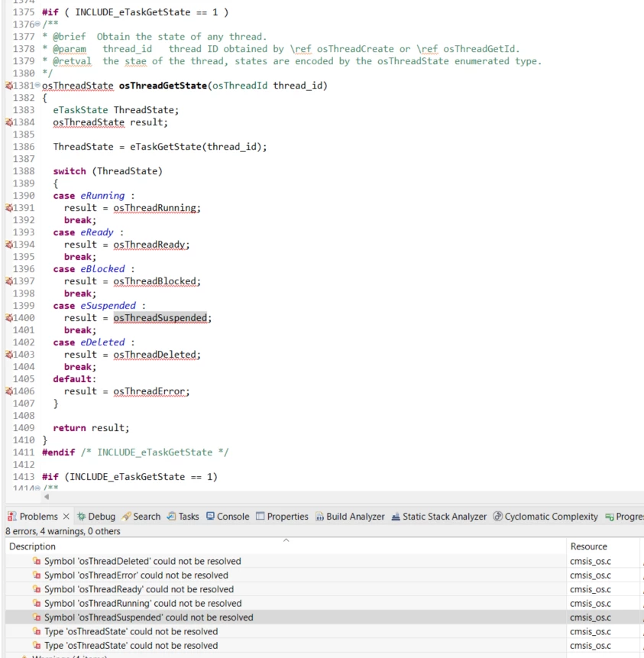Switch to the Debug tab

[x=96, y=517]
